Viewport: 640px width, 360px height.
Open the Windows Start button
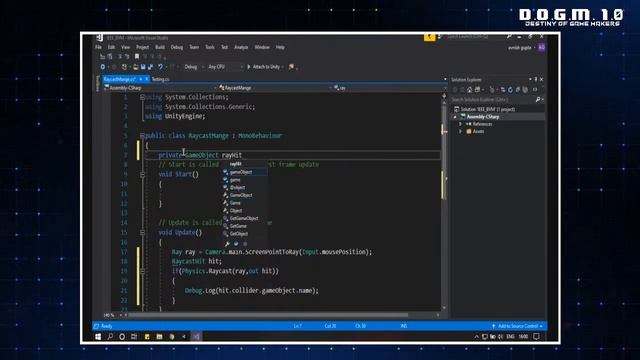pyautogui.click(x=98, y=337)
